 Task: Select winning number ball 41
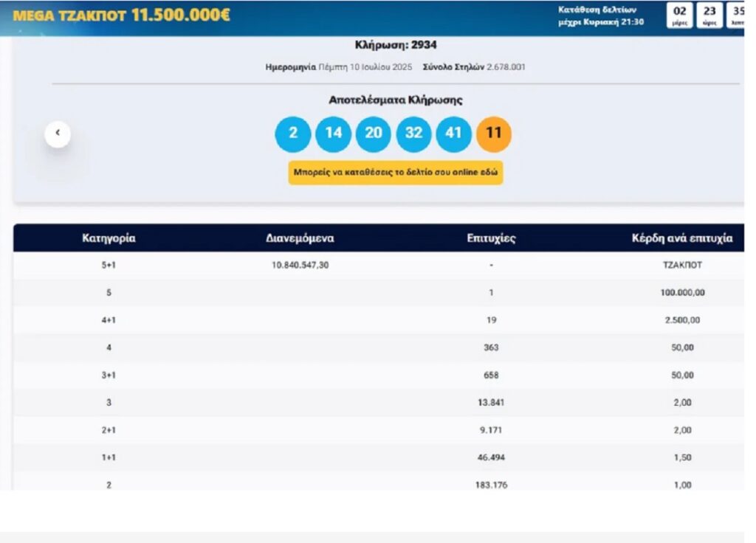(454, 134)
